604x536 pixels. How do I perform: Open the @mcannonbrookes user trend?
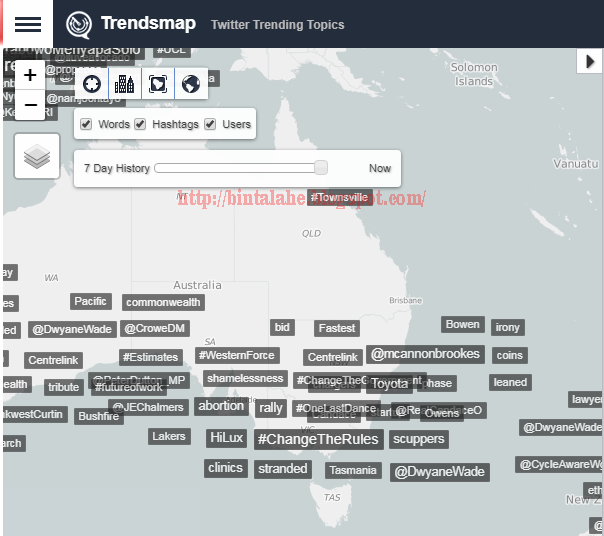pos(425,354)
